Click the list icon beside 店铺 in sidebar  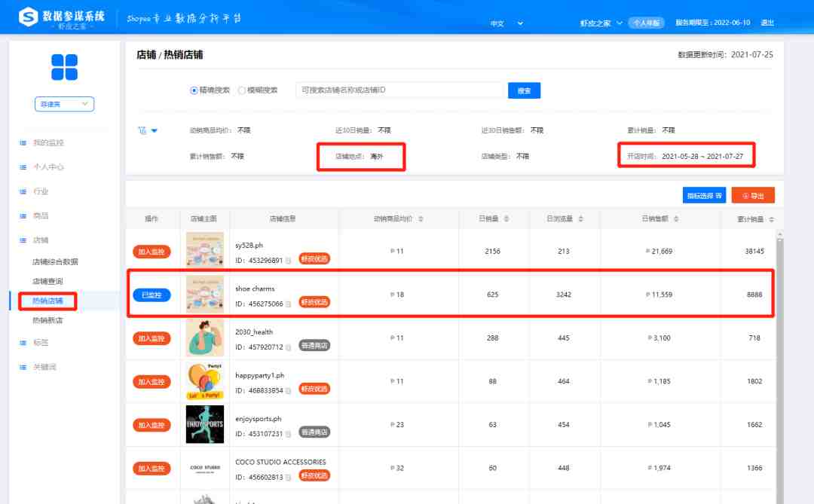tap(23, 240)
